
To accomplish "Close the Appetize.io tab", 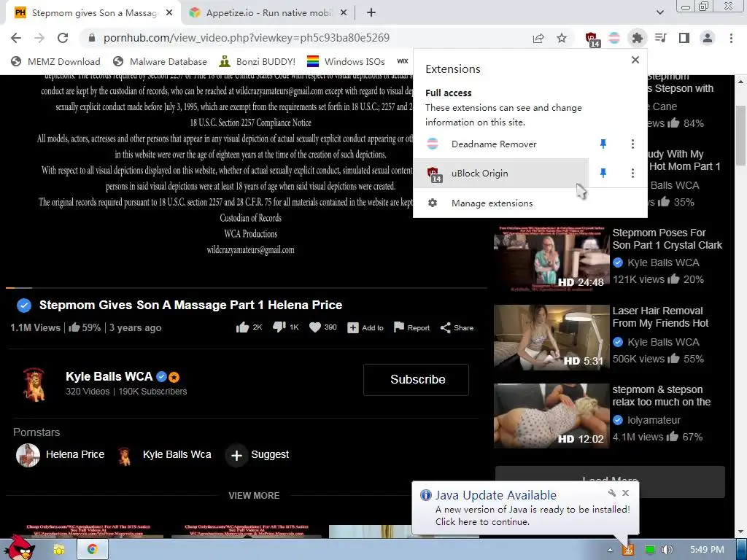I will pos(344,13).
